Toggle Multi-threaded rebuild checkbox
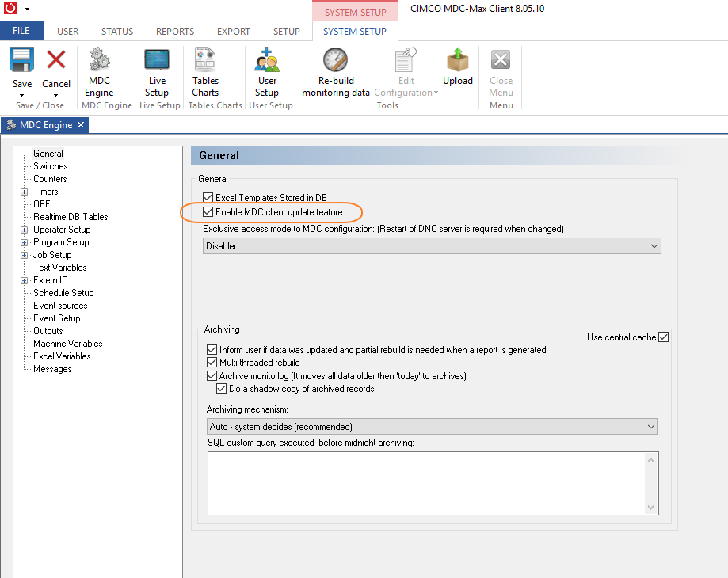Image resolution: width=728 pixels, height=578 pixels. coord(212,363)
